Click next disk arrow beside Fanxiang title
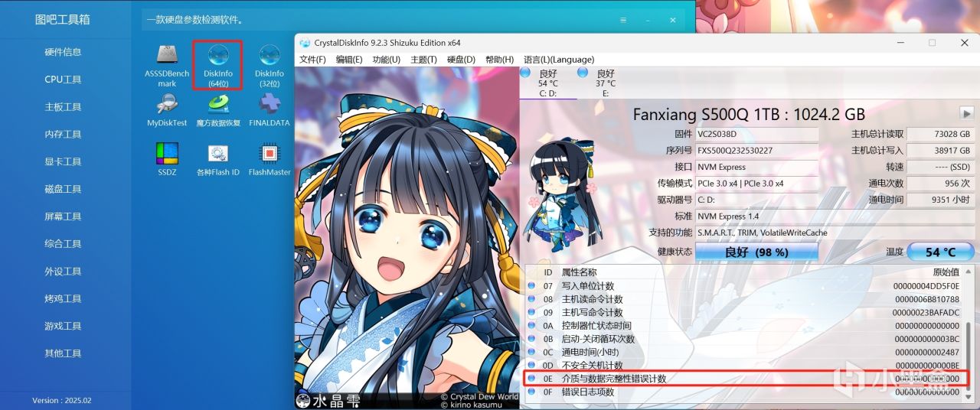980x410 pixels. (x=967, y=113)
